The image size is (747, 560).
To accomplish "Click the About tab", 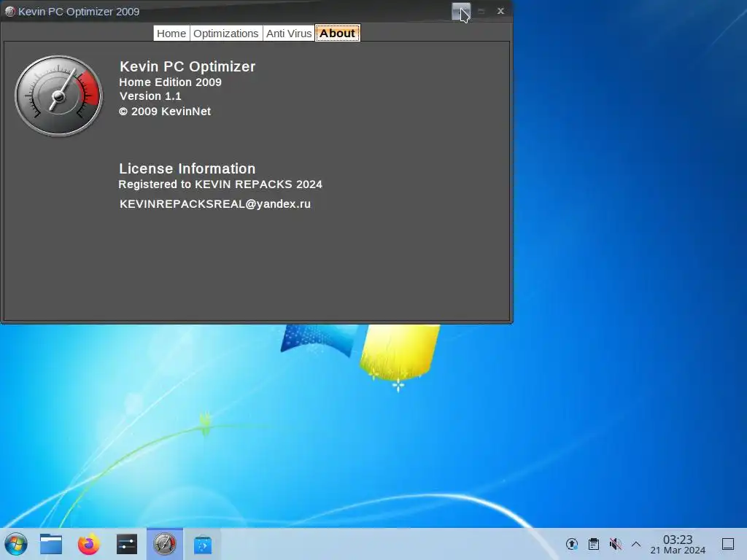I will (337, 34).
